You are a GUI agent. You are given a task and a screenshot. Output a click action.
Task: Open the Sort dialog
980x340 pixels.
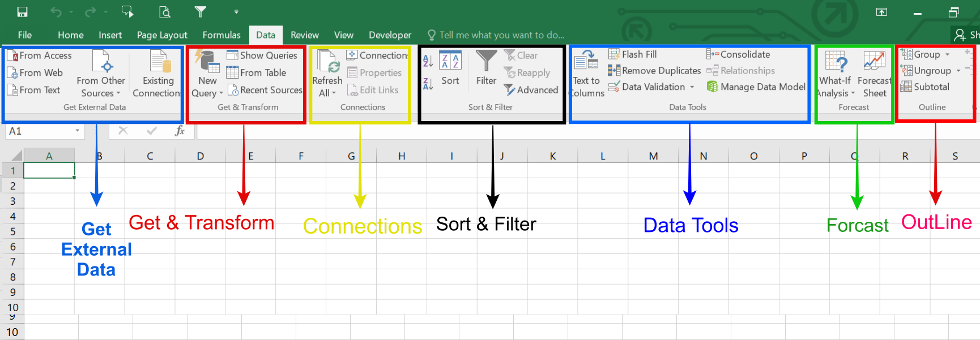click(x=450, y=68)
